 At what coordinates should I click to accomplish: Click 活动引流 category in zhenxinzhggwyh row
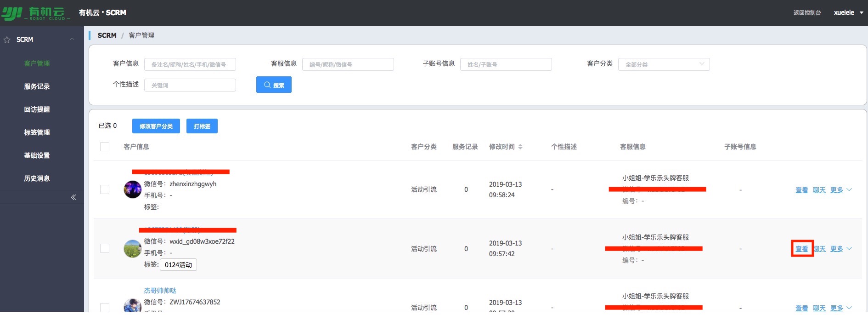tap(424, 189)
